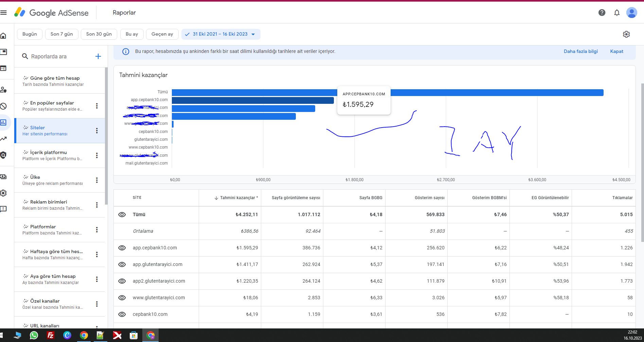
Task: Open options menu for Aya göre tüm hesap
Action: [x=97, y=279]
